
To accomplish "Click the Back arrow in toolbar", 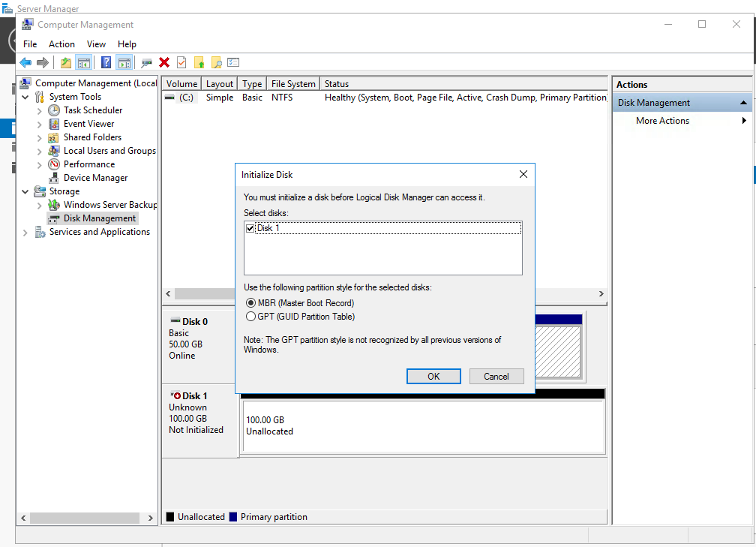I will coord(25,62).
